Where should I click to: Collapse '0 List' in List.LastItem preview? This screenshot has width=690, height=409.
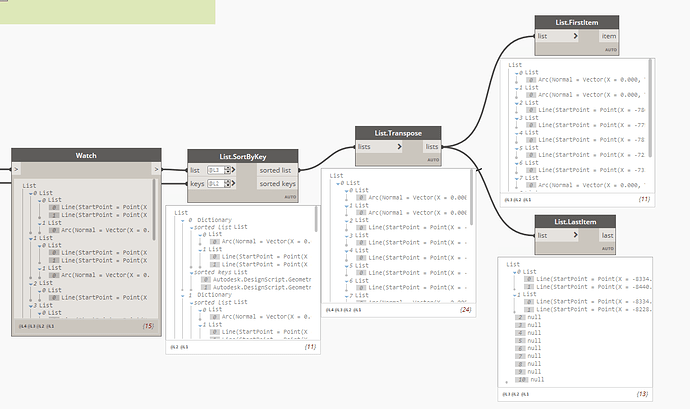[x=514, y=273]
